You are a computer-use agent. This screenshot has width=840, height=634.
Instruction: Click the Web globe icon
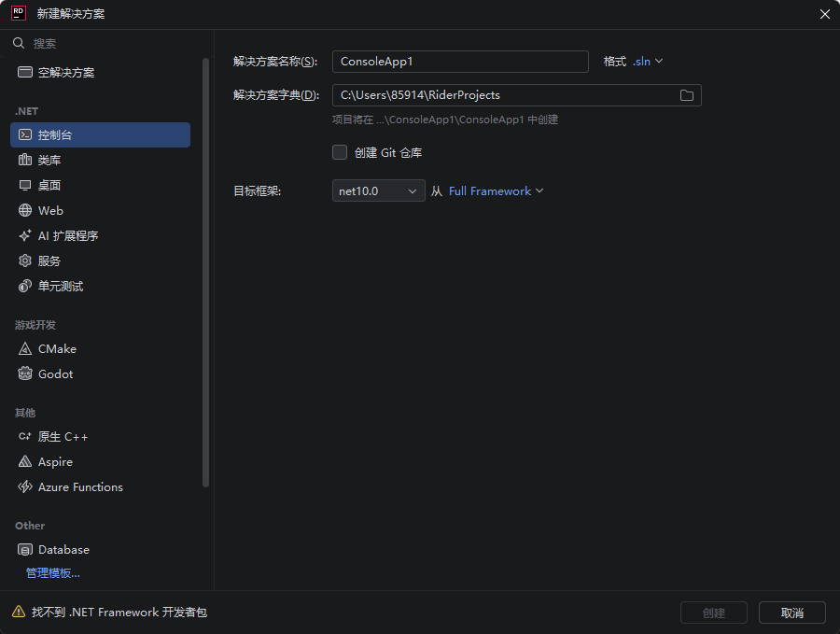(x=24, y=210)
